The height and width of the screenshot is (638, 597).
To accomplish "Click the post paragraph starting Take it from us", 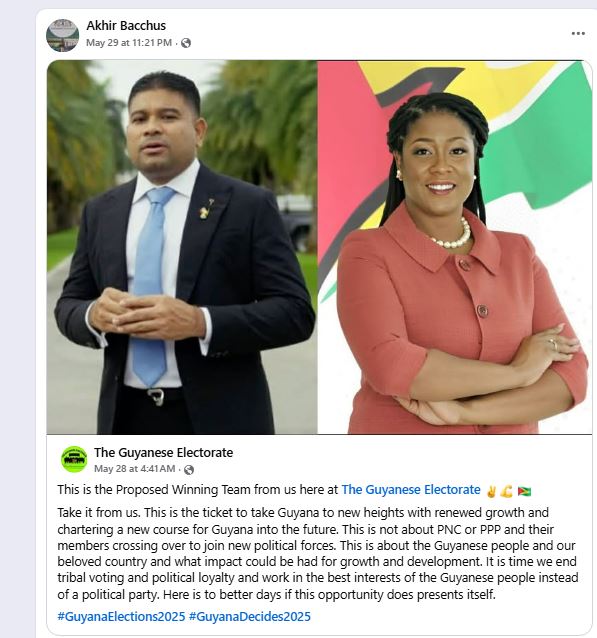I will click(x=317, y=553).
